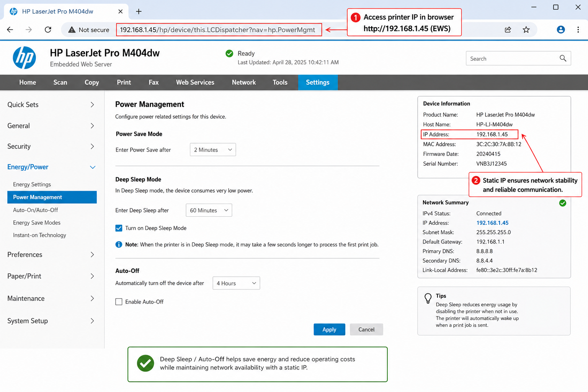Click the Apply button
Screen dimensions: 588x392
pos(329,329)
